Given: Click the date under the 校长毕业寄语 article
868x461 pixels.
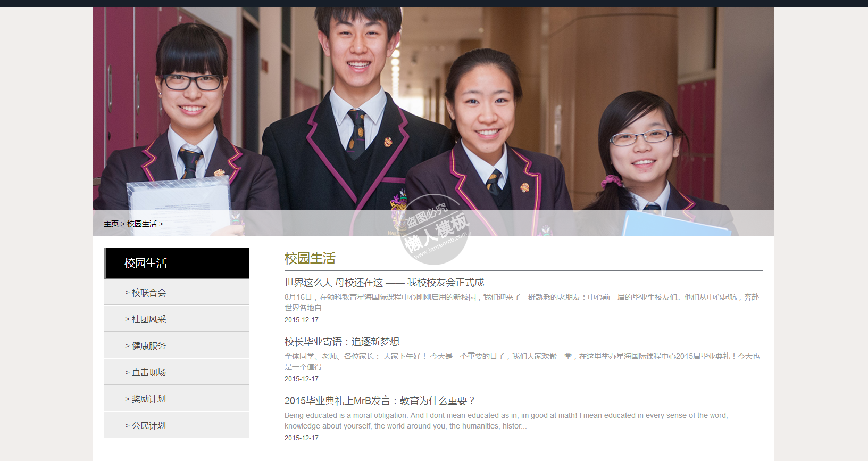Looking at the screenshot, I should pos(301,379).
